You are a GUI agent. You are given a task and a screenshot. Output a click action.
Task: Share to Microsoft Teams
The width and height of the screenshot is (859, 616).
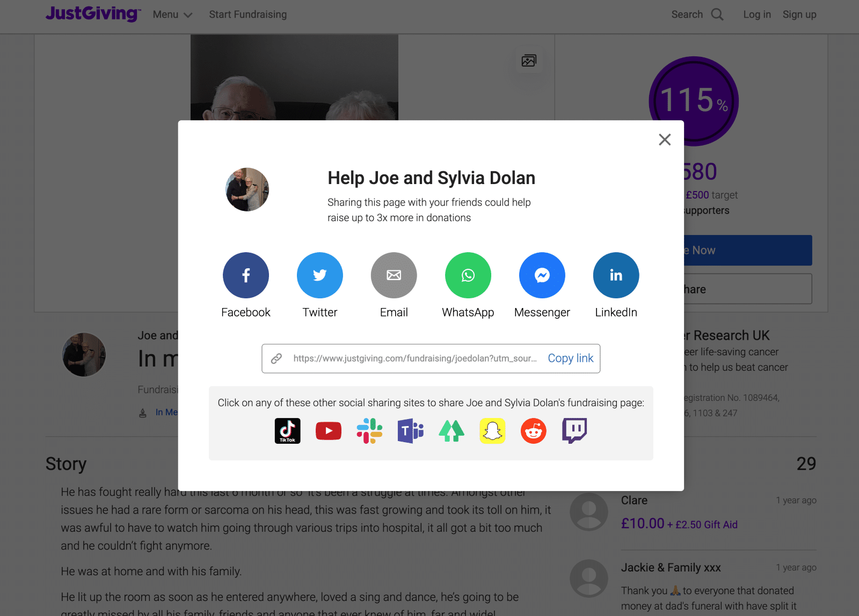tap(411, 431)
